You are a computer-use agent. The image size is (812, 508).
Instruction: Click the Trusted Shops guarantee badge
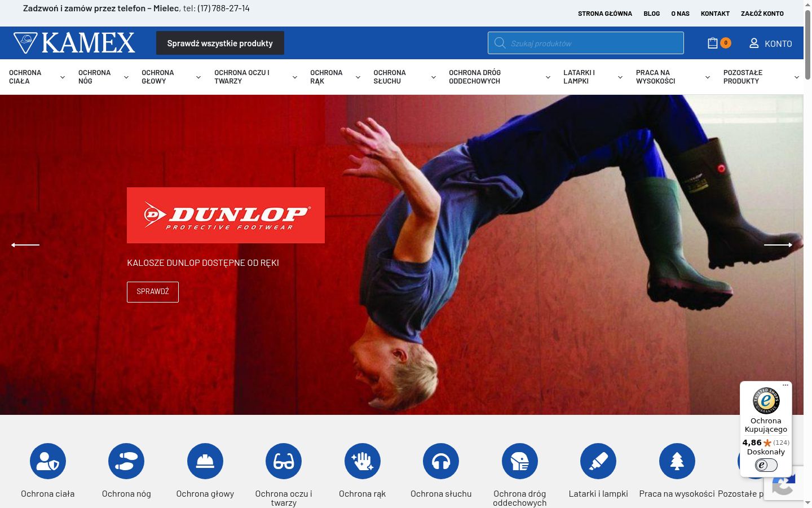766,401
